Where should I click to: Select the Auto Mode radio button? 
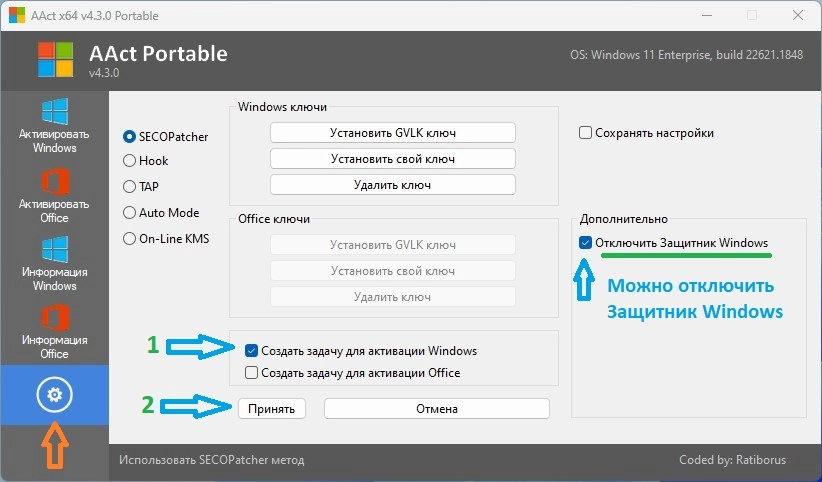tap(129, 212)
